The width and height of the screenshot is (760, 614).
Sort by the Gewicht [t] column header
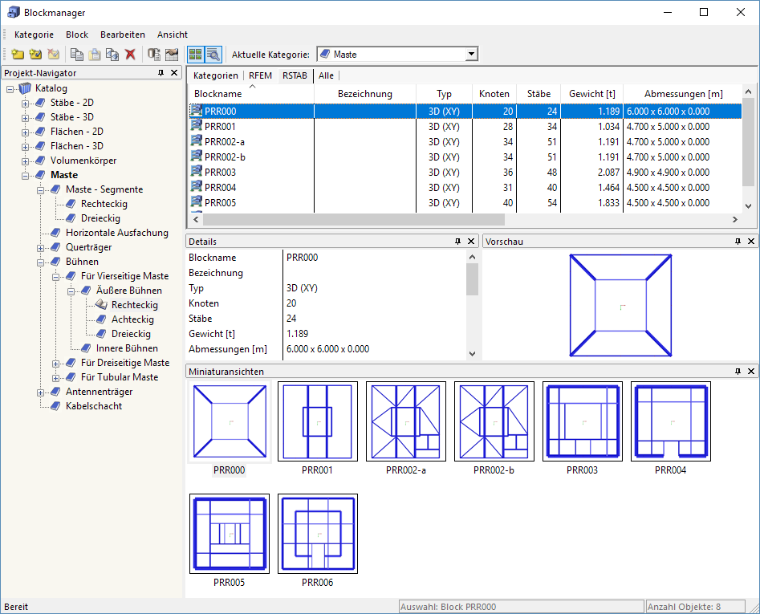pyautogui.click(x=592, y=94)
